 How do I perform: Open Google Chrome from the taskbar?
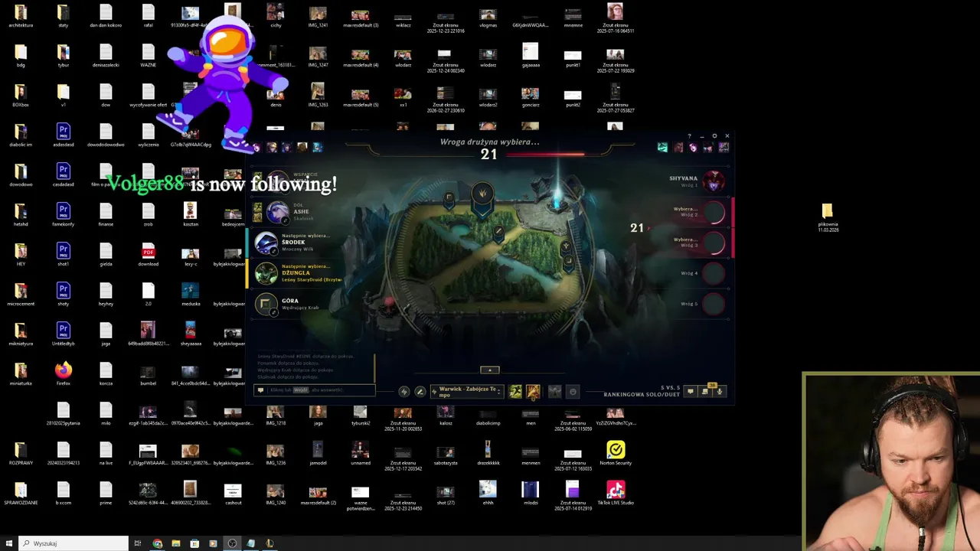[158, 543]
